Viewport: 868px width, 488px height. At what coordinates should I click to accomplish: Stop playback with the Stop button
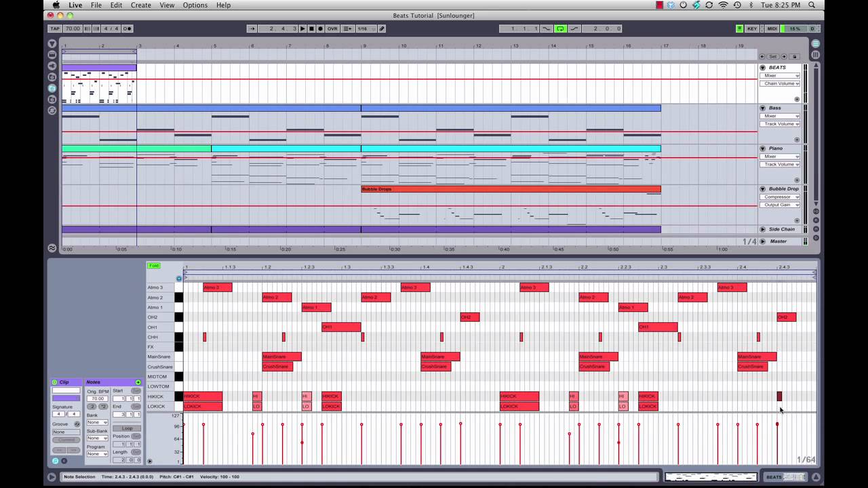(x=311, y=28)
